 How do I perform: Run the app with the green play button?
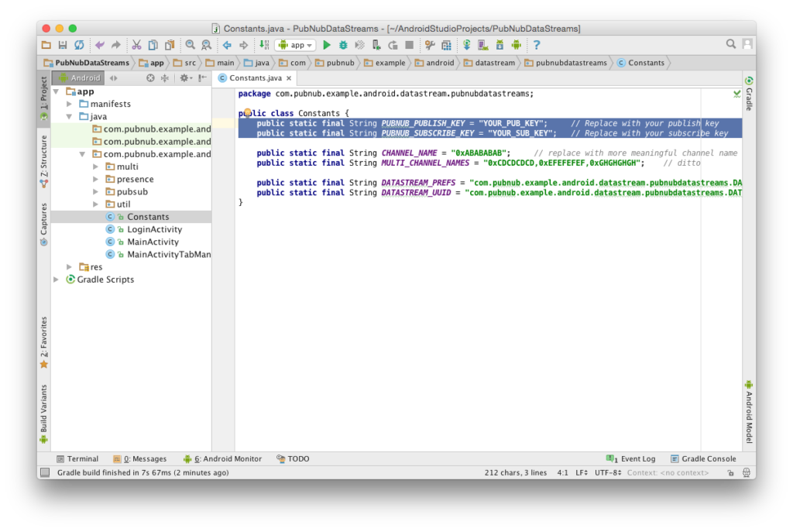pyautogui.click(x=325, y=44)
